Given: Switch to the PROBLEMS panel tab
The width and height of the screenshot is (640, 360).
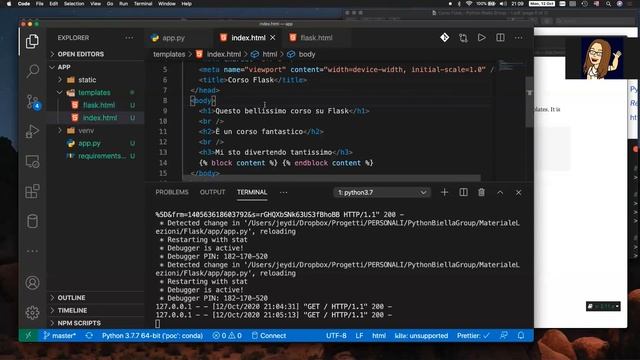Looking at the screenshot, I should 172,192.
